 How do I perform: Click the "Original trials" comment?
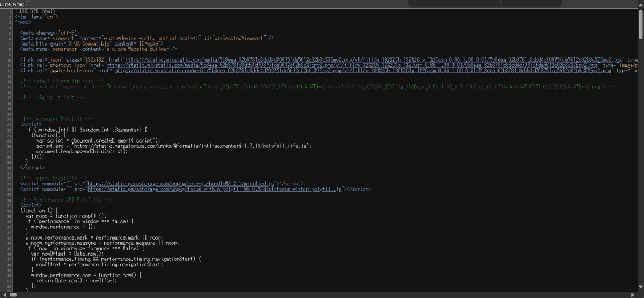tap(52, 97)
